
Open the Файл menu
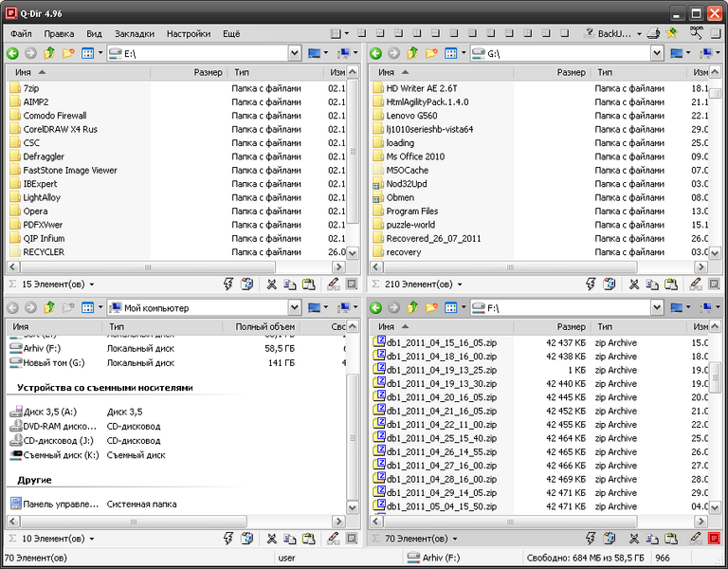21,34
